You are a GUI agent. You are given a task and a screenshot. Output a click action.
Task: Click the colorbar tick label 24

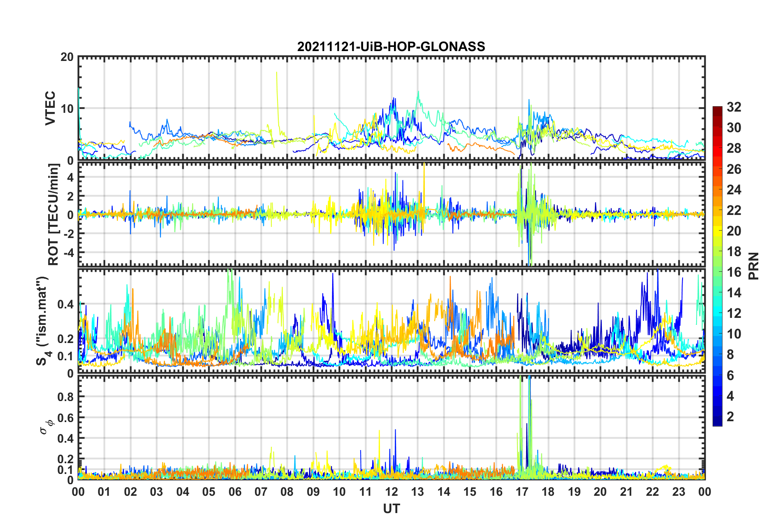point(734,190)
